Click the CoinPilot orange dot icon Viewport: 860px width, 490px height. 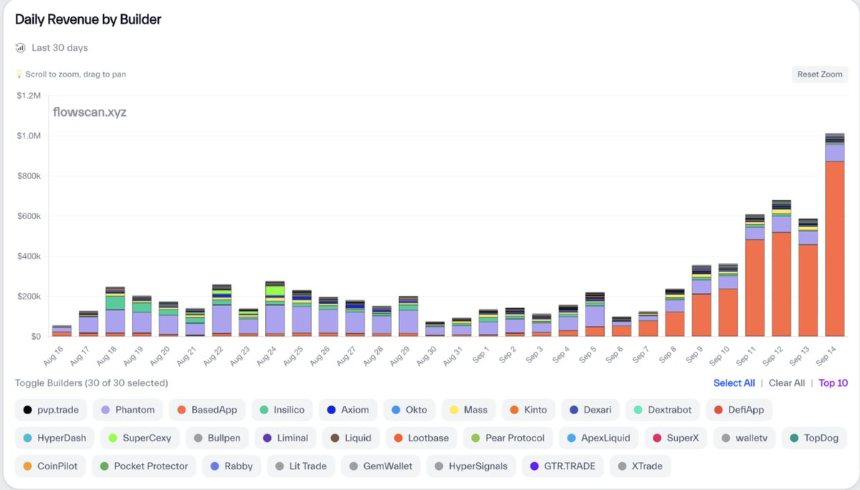click(x=27, y=466)
